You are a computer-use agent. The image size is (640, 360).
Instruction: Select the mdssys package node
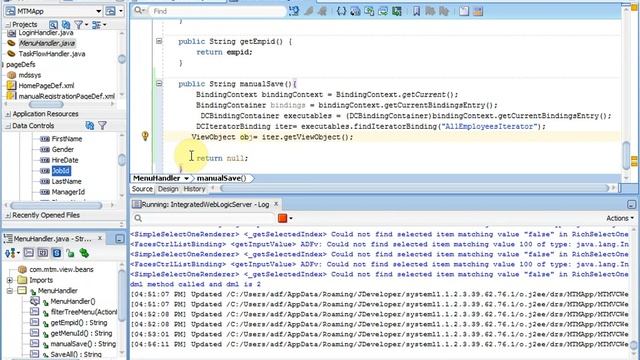pos(30,75)
